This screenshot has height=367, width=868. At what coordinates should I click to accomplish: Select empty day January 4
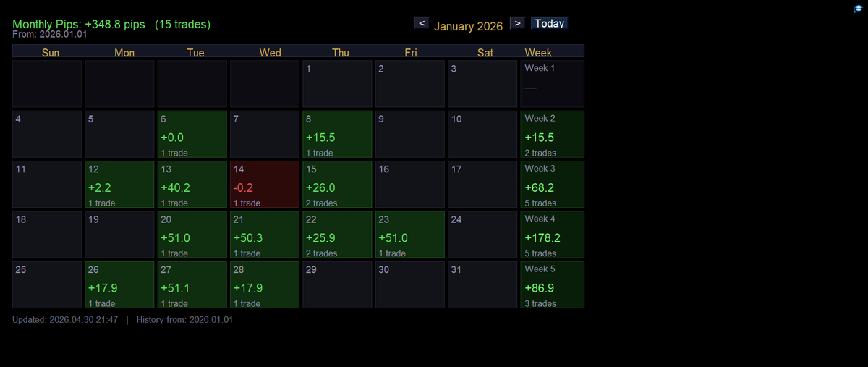point(47,134)
